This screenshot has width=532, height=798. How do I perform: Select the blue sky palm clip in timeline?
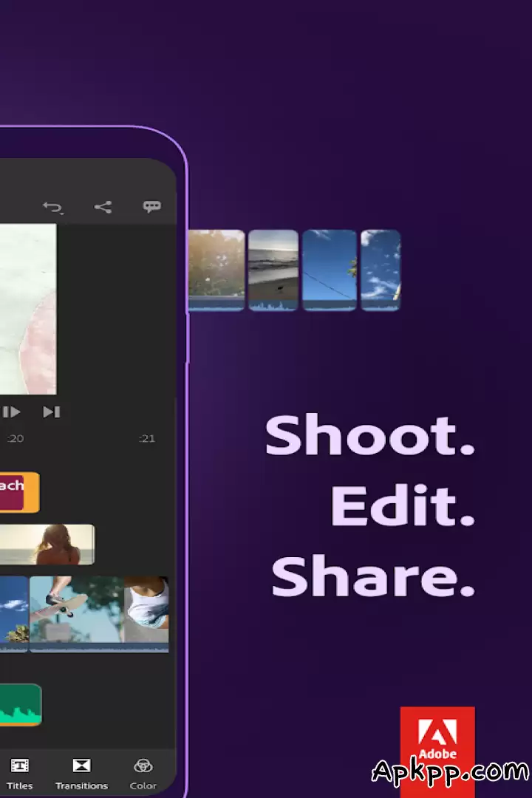[14, 614]
